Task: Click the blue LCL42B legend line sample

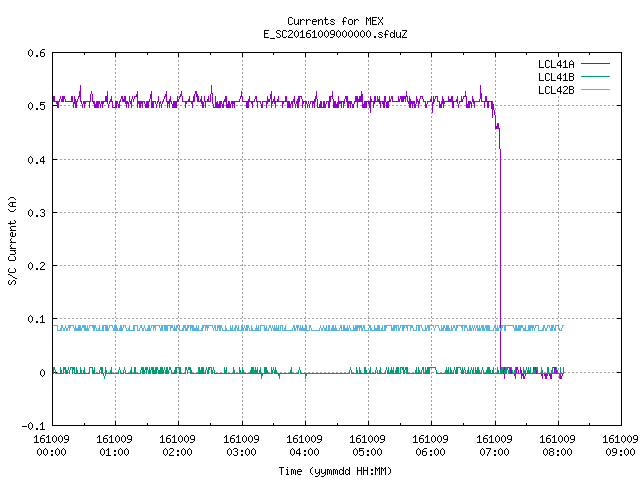Action: coord(595,89)
